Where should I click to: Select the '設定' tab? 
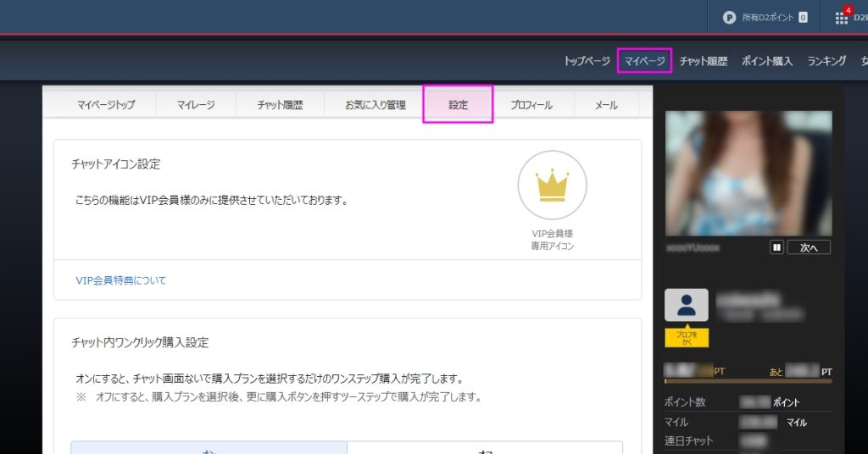click(x=458, y=105)
